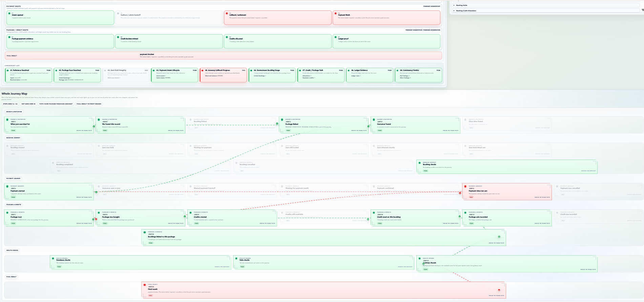Click the red dot on Payment time ran out
The height and width of the screenshot is (302, 644).
click(465, 186)
